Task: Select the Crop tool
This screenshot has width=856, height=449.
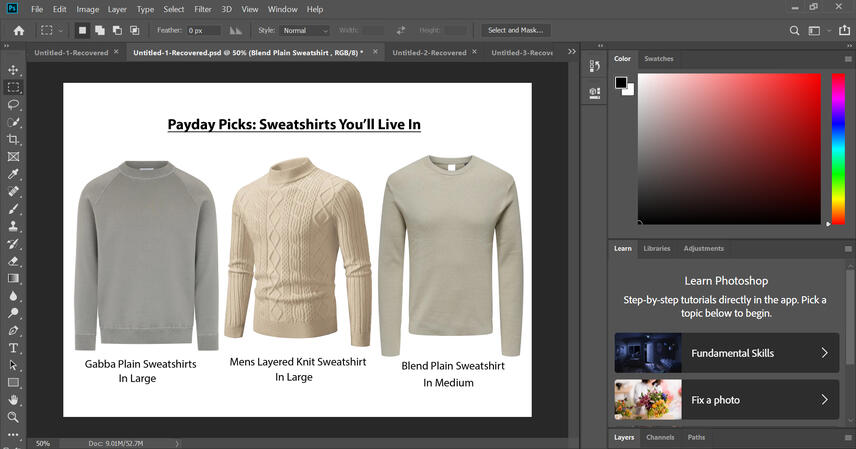Action: (x=13, y=139)
